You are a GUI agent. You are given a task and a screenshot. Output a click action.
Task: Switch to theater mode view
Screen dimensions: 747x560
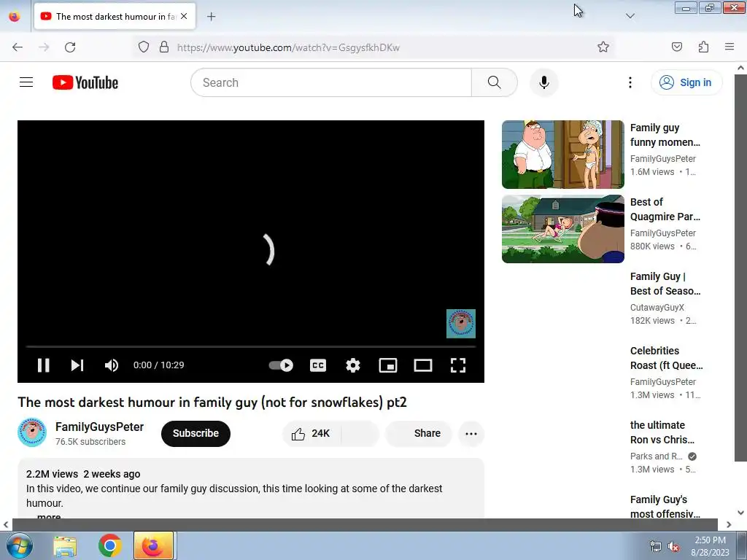[x=423, y=365]
